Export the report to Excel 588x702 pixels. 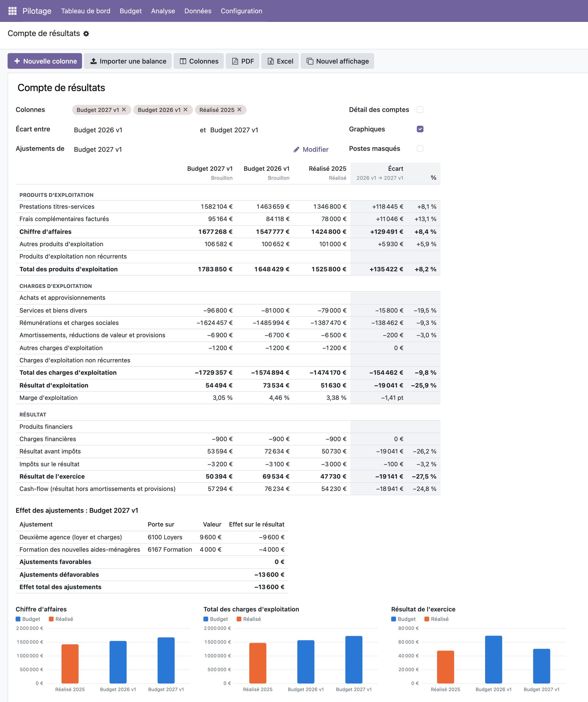click(x=280, y=61)
